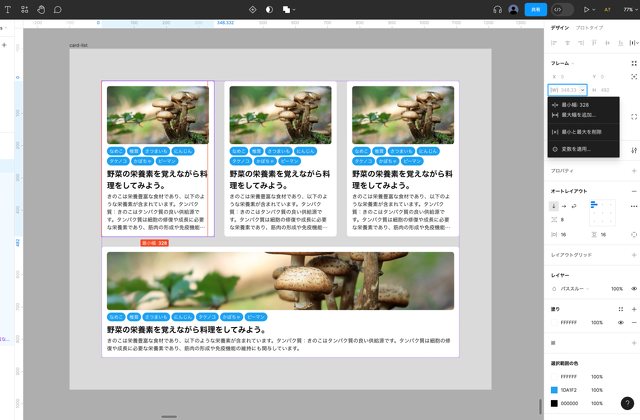
Task: Open the 77% zoom dropdown
Action: pyautogui.click(x=628, y=9)
